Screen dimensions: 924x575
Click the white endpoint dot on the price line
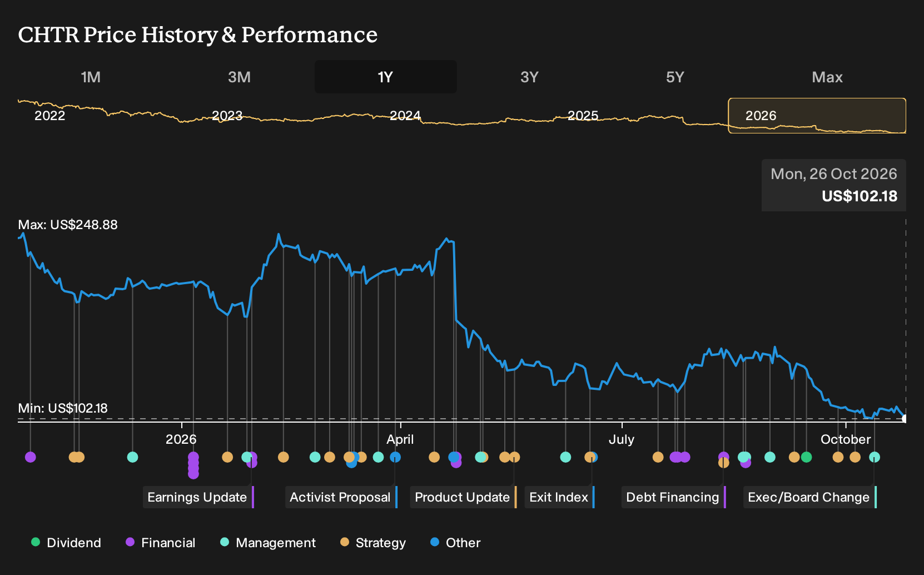(x=905, y=419)
